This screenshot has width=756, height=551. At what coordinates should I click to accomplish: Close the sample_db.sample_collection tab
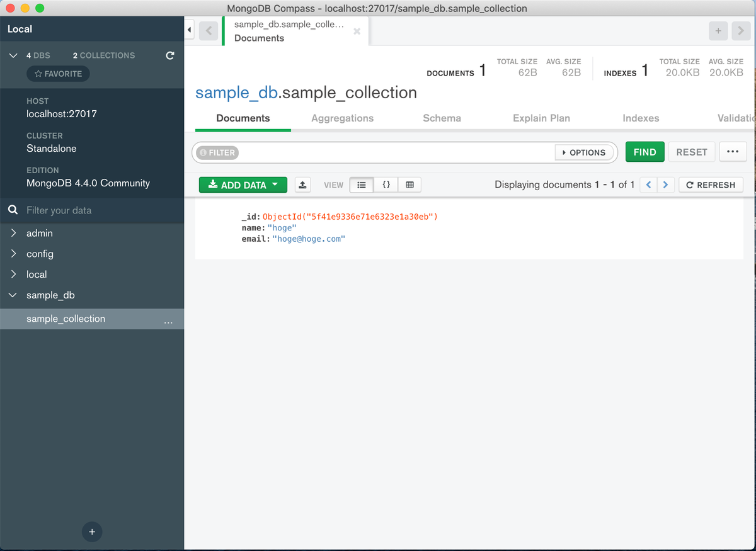point(357,31)
